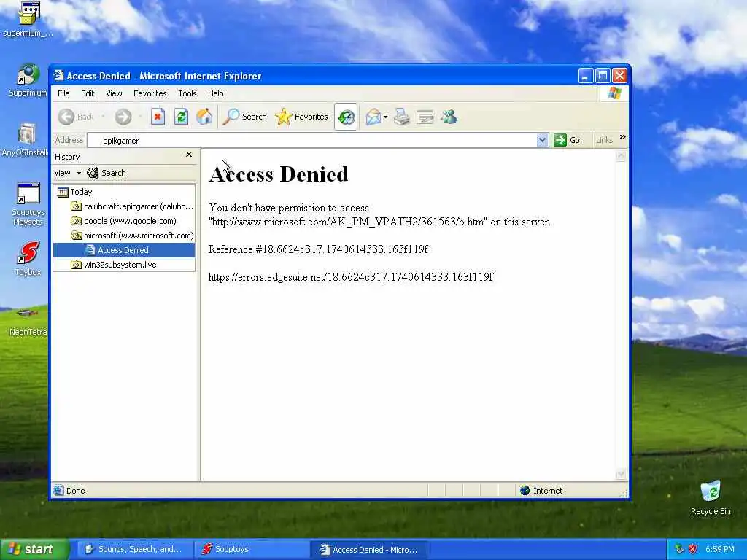Expand win32subsystem.live history entry
Viewport: 747px width, 560px height.
[x=114, y=265]
